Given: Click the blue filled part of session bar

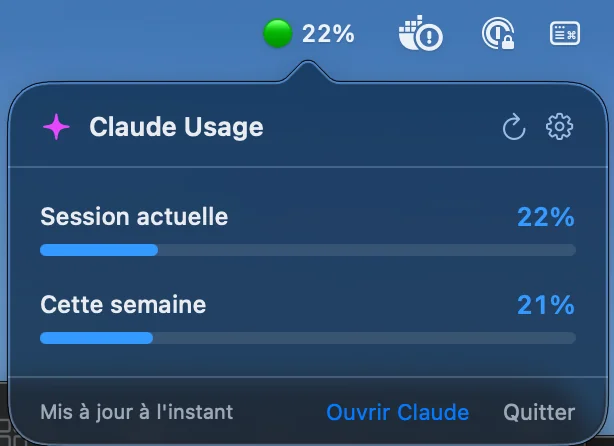Looking at the screenshot, I should pos(98,250).
